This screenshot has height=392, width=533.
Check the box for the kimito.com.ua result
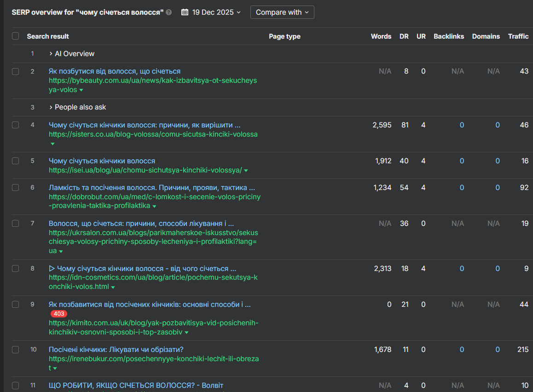pos(16,305)
